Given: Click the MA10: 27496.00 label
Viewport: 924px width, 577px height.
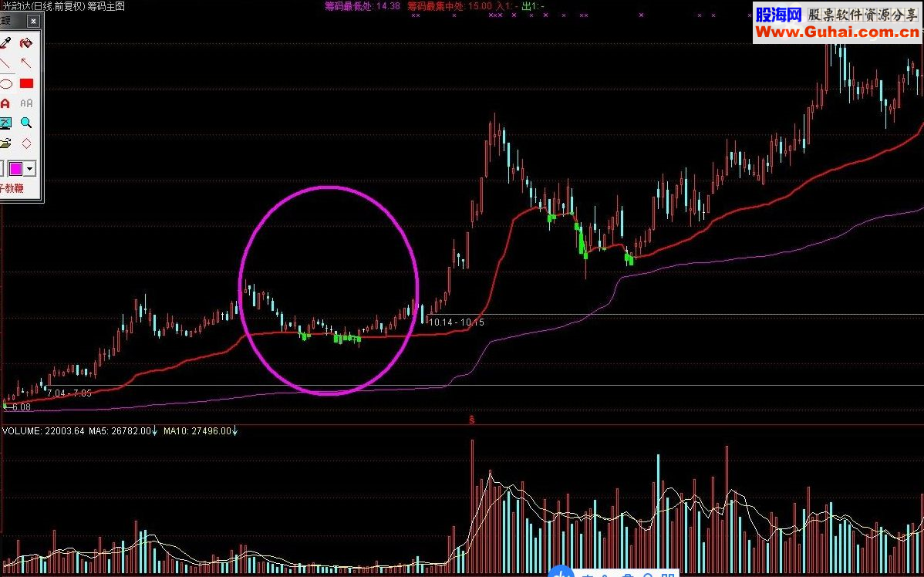Looking at the screenshot, I should tap(197, 431).
